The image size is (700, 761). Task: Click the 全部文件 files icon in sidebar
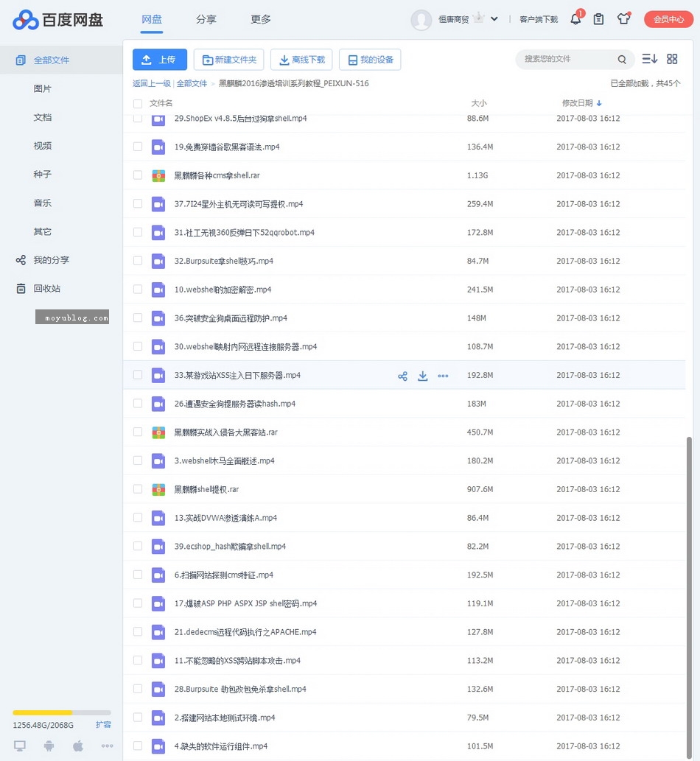21,60
